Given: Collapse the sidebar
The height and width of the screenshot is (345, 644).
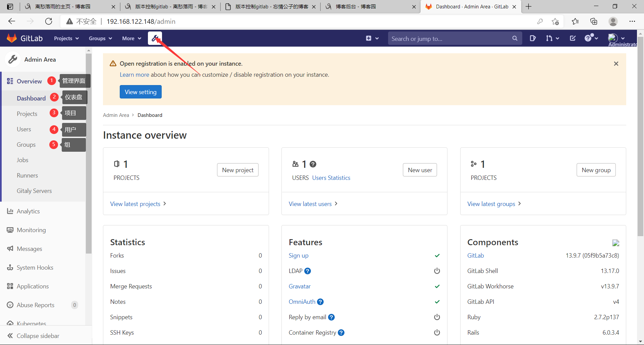Looking at the screenshot, I should coord(33,336).
